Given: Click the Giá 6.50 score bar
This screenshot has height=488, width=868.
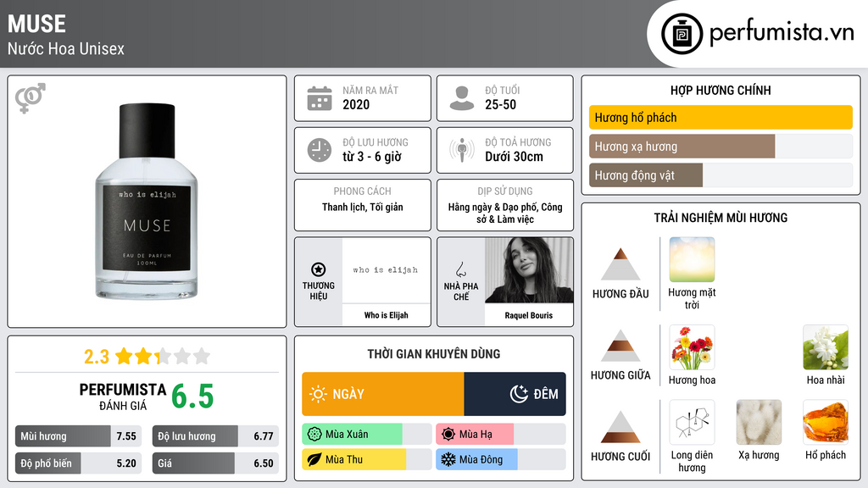Looking at the screenshot, I should 215,463.
